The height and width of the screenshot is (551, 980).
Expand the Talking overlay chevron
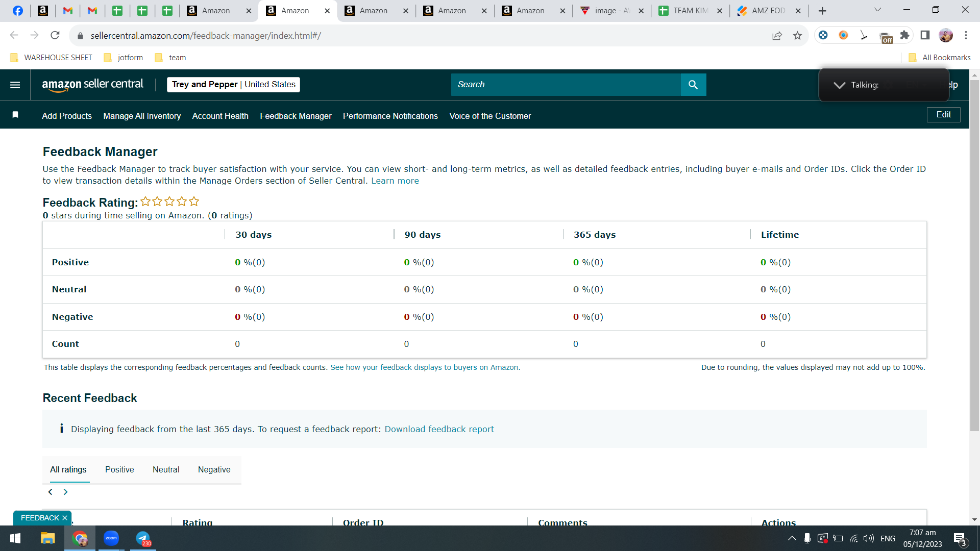[839, 85]
